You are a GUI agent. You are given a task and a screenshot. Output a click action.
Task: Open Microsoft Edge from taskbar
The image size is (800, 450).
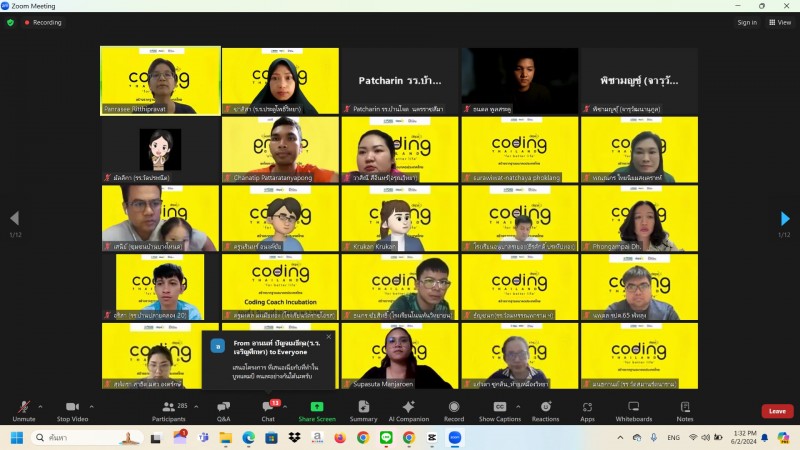(x=248, y=438)
